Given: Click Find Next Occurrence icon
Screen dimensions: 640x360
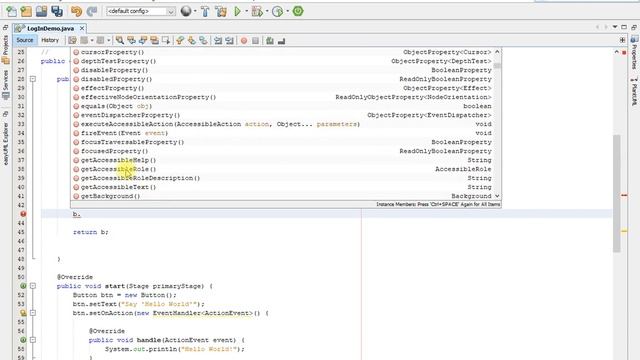Looking at the screenshot, I should pyautogui.click(x=143, y=40).
